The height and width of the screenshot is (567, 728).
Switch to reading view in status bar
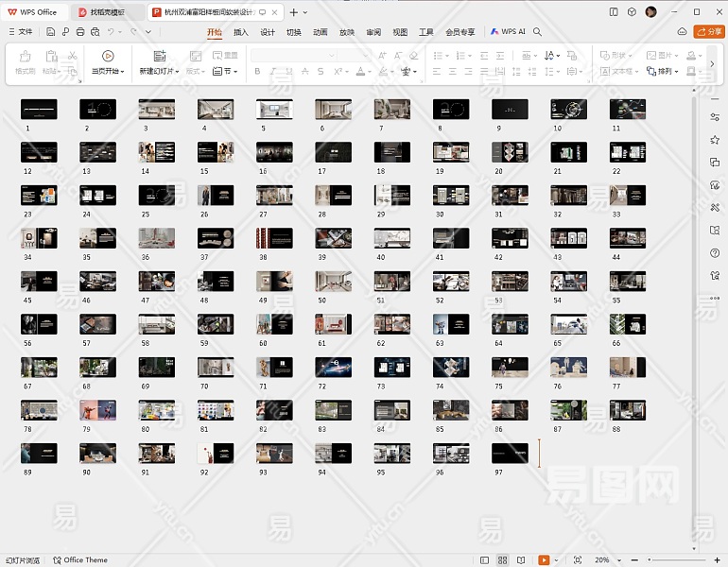click(521, 560)
